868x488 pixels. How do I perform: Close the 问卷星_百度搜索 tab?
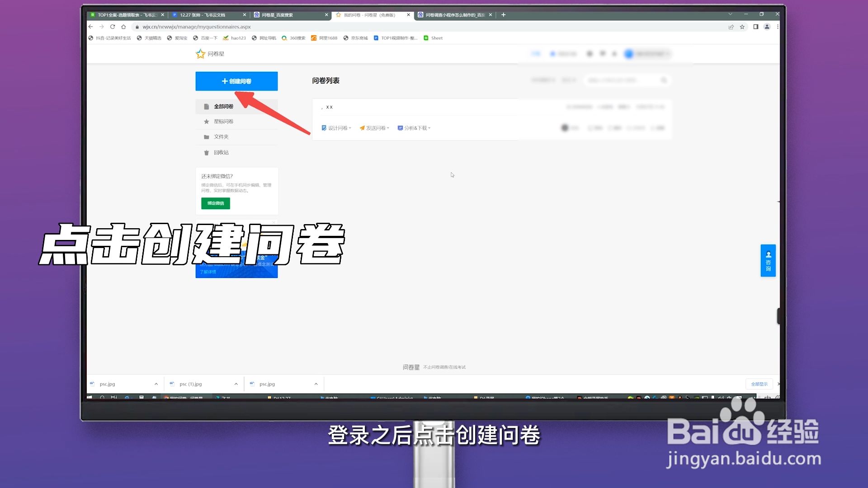[326, 15]
